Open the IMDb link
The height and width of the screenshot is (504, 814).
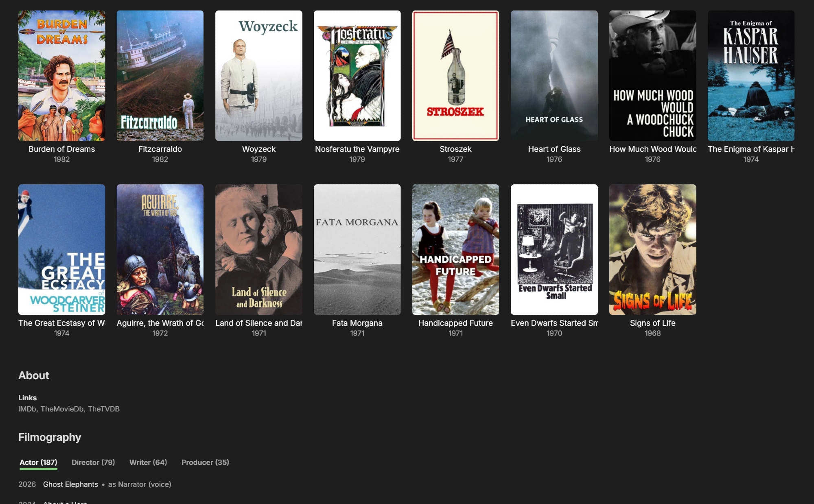point(27,409)
